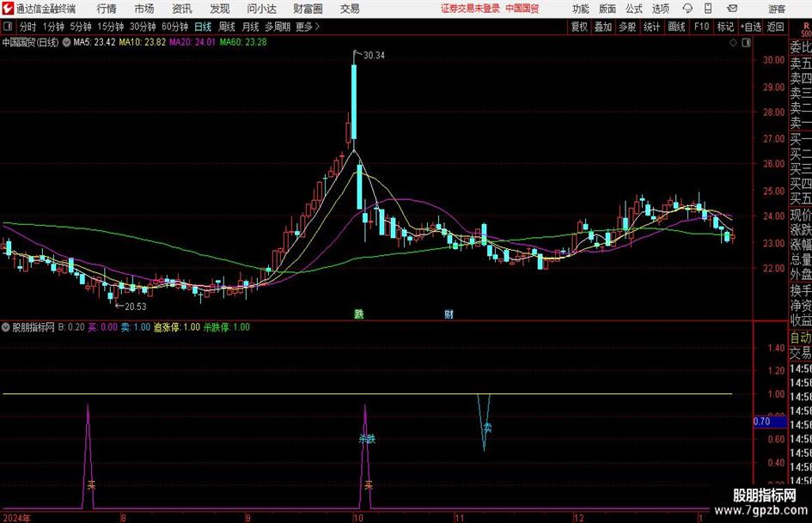The height and width of the screenshot is (523, 812).
Task: Click the 返回 back button
Action: 775,27
